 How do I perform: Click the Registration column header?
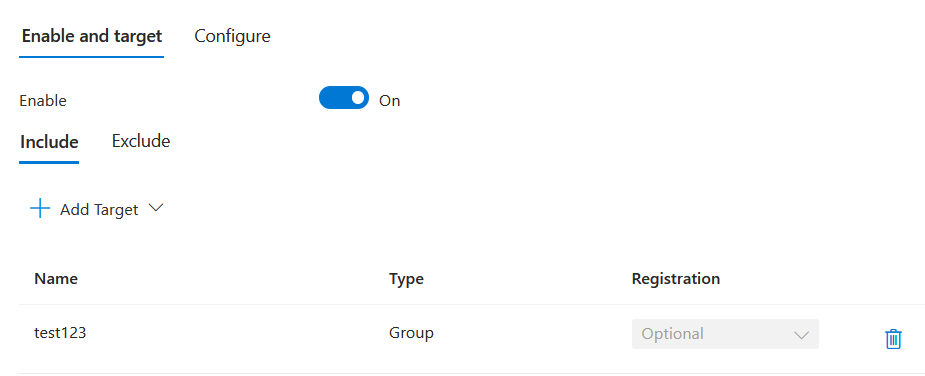tap(675, 279)
